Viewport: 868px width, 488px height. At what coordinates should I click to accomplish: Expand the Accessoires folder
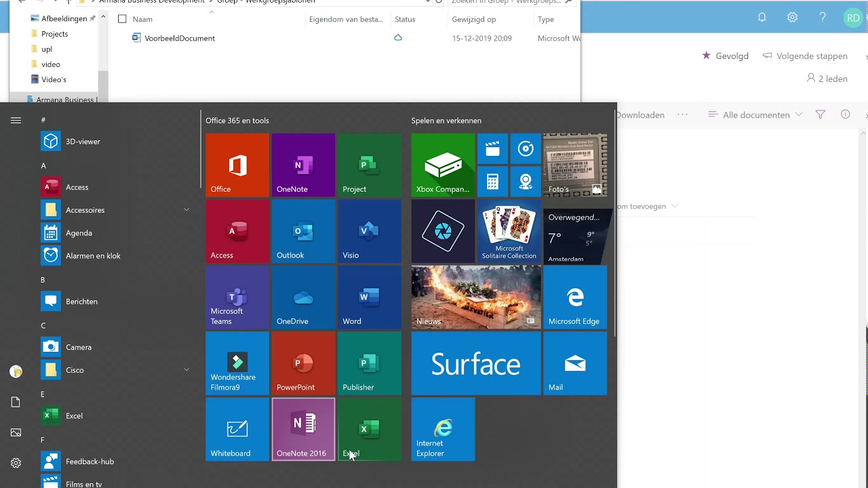pyautogui.click(x=115, y=210)
